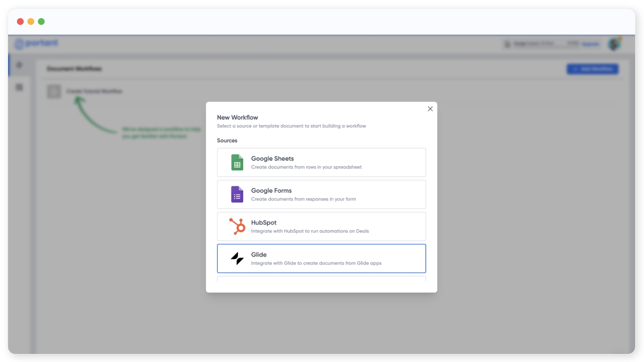The width and height of the screenshot is (644, 362).
Task: Click the Portant logo in header
Action: 37,43
